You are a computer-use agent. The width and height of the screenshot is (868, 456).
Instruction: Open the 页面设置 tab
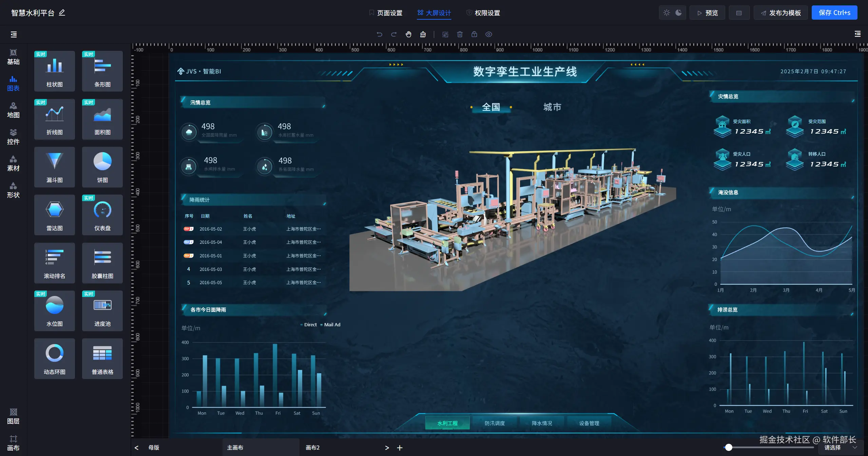386,13
